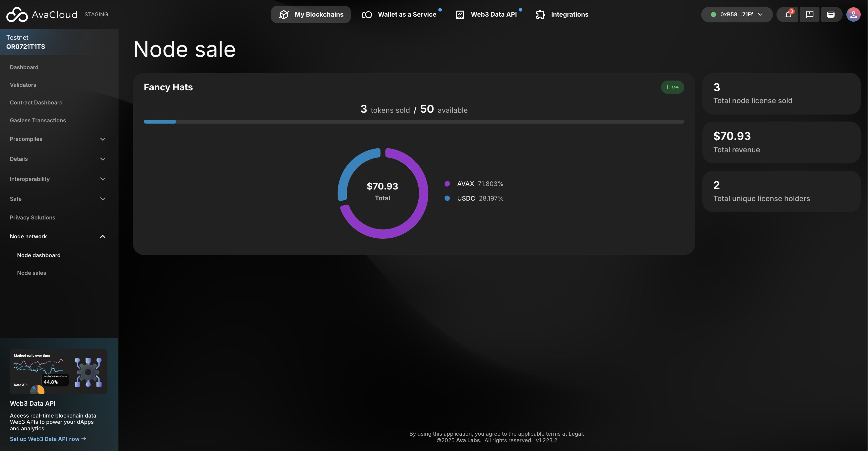The image size is (868, 451).
Task: Click the tokens sold progress bar
Action: click(x=414, y=122)
